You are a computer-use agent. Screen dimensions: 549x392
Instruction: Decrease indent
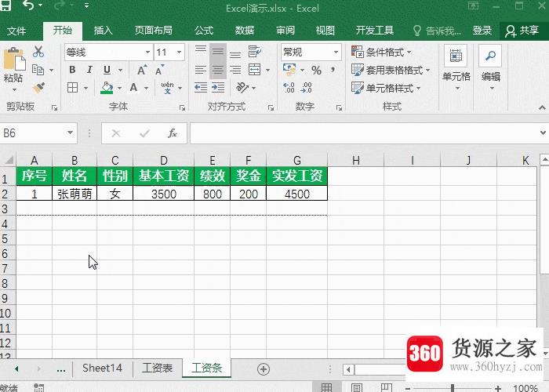point(201,88)
